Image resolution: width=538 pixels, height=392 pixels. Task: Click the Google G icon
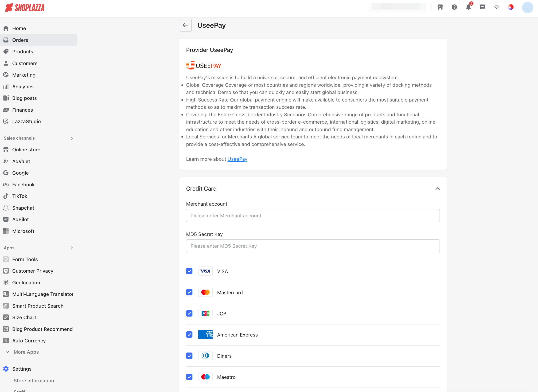point(6,173)
